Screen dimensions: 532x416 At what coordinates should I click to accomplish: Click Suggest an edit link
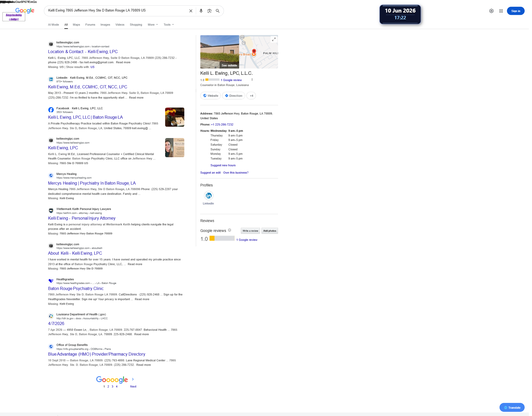[210, 173]
